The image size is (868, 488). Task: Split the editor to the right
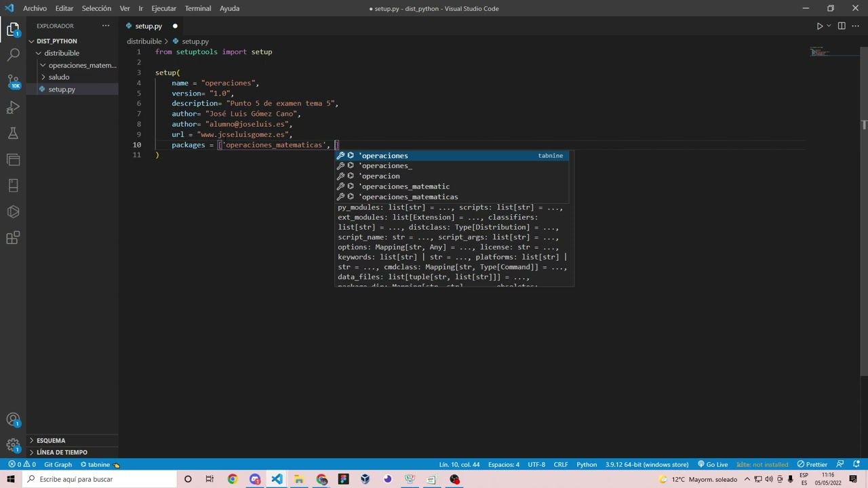[x=842, y=26]
